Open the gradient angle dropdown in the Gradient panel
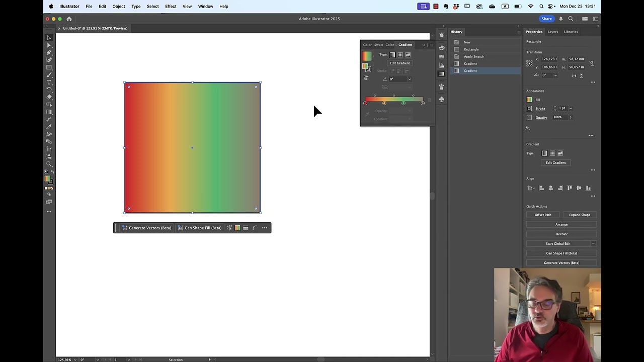This screenshot has width=644, height=362. point(410,79)
